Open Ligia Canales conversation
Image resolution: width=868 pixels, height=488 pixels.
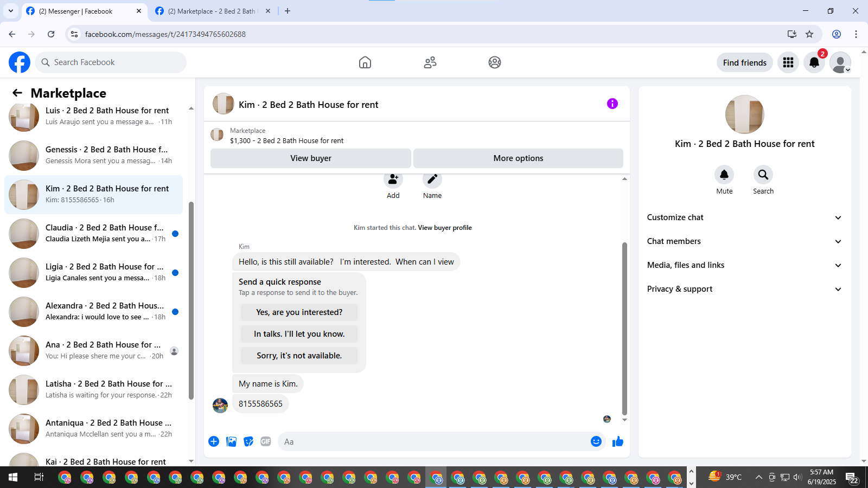93,272
